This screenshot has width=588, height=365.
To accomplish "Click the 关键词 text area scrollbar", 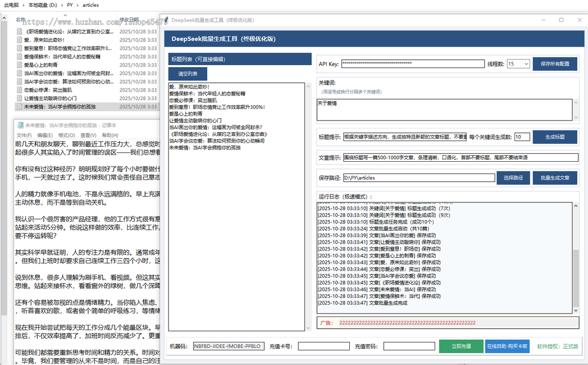I will coord(576,110).
